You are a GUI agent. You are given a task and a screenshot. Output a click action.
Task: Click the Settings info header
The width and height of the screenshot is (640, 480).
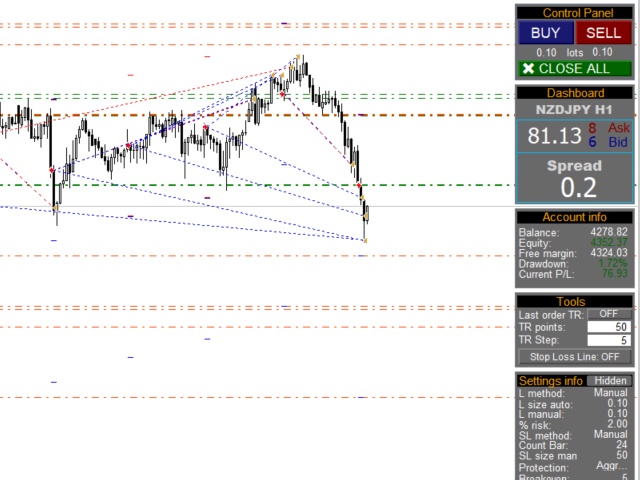pyautogui.click(x=551, y=381)
